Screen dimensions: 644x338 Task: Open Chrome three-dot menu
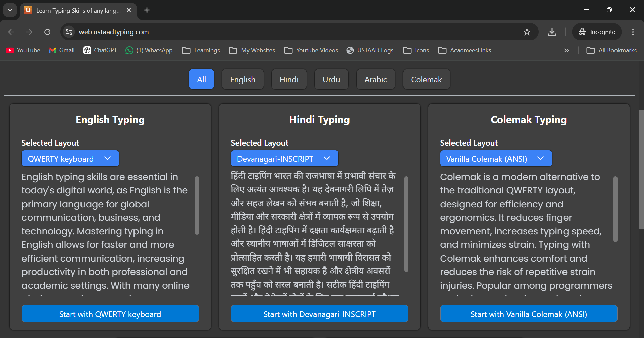click(x=633, y=32)
